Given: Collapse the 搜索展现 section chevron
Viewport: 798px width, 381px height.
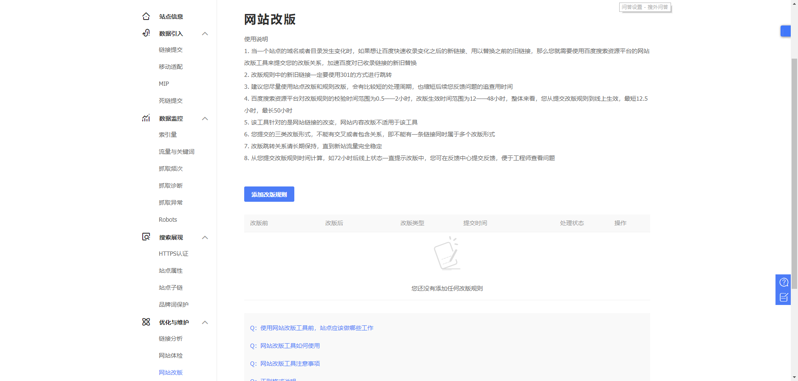Looking at the screenshot, I should pos(205,238).
